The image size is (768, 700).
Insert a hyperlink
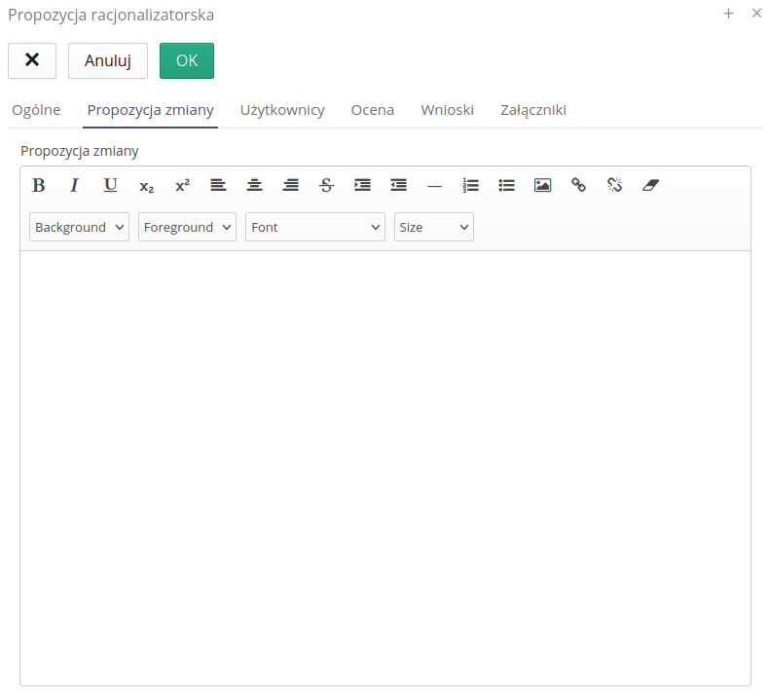(578, 185)
